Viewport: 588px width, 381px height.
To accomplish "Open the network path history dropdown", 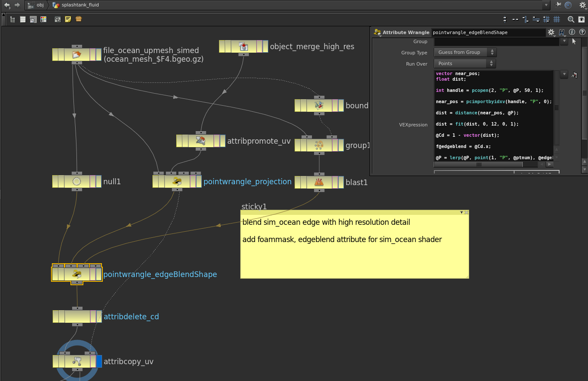I will click(547, 5).
